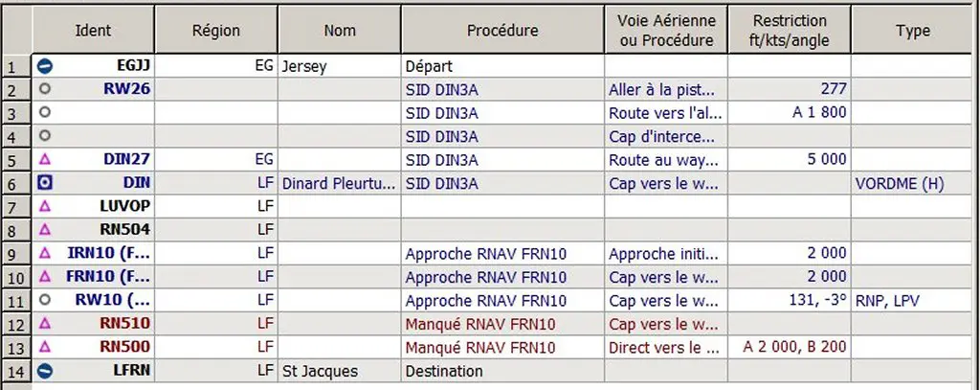Click the DIN27 waypoint triangle icon

tap(45, 160)
